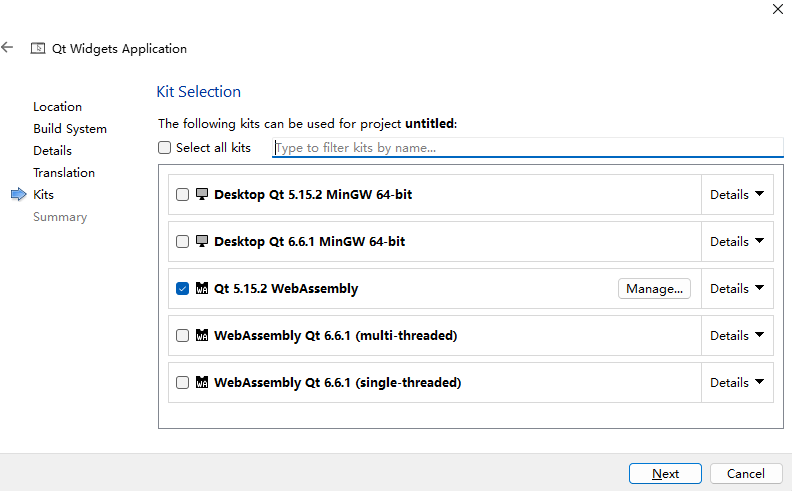
Task: Click the back arrow in the wizard header
Action: point(7,47)
